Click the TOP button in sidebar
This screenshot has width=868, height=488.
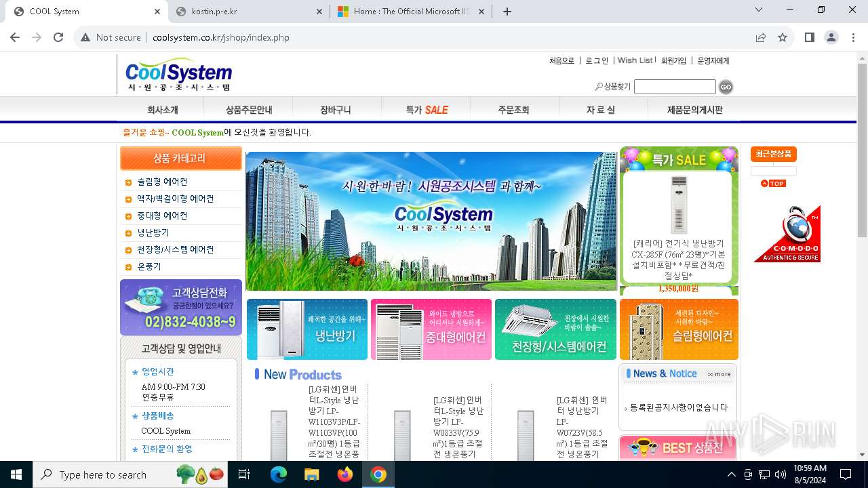773,183
